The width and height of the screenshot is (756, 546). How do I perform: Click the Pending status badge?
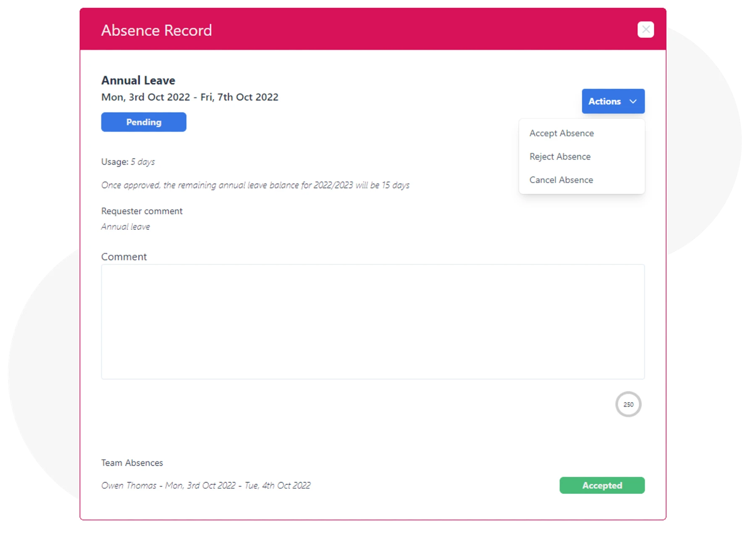click(x=143, y=122)
